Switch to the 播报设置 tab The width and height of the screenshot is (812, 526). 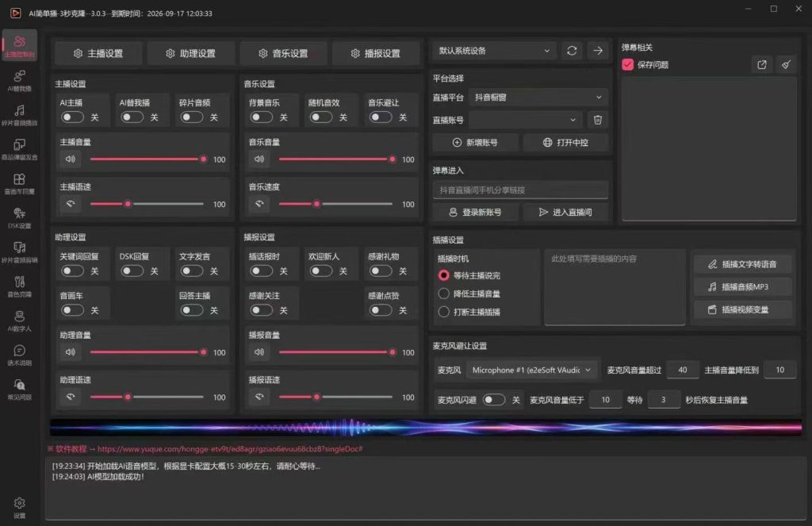pos(375,53)
